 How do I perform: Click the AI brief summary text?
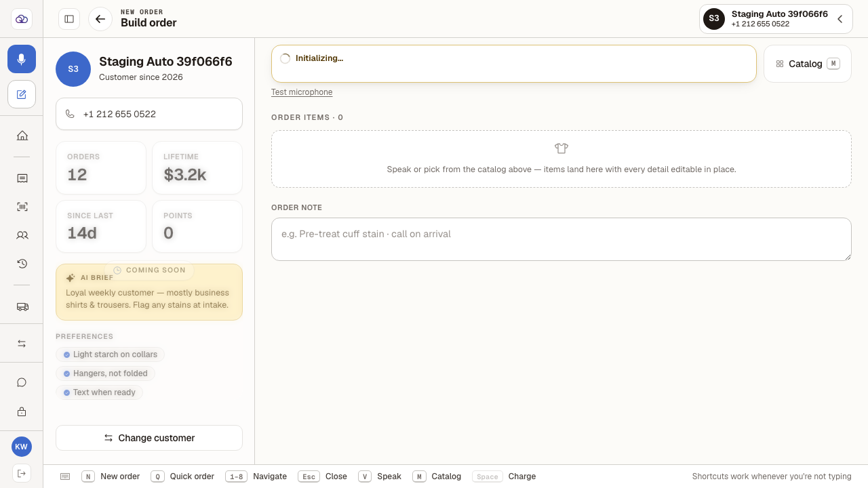[x=148, y=299]
